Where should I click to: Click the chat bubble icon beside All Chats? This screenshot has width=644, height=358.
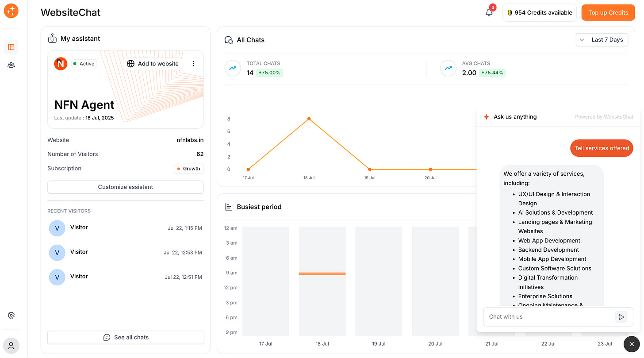coord(229,40)
